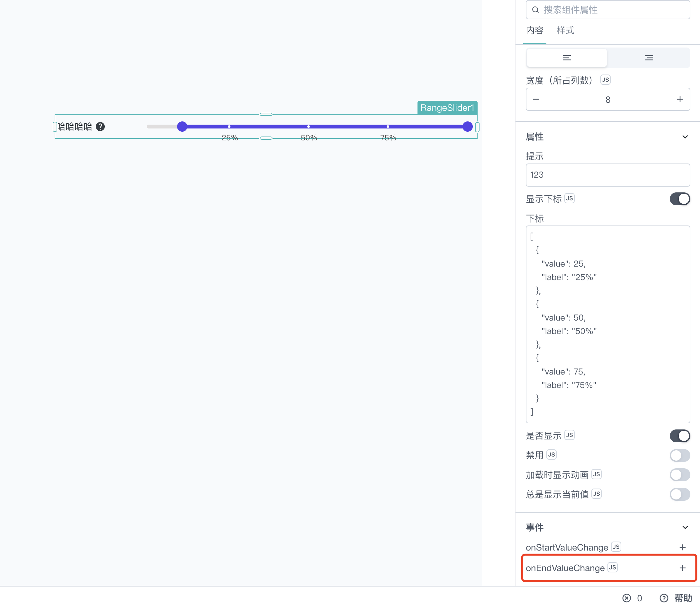Click the onStartValueChange event label
Viewport: 700px width, 609px height.
pos(567,547)
